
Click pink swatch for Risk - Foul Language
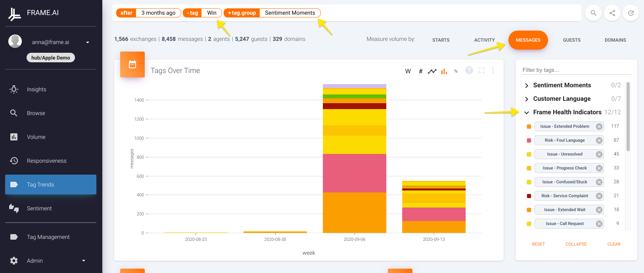529,140
